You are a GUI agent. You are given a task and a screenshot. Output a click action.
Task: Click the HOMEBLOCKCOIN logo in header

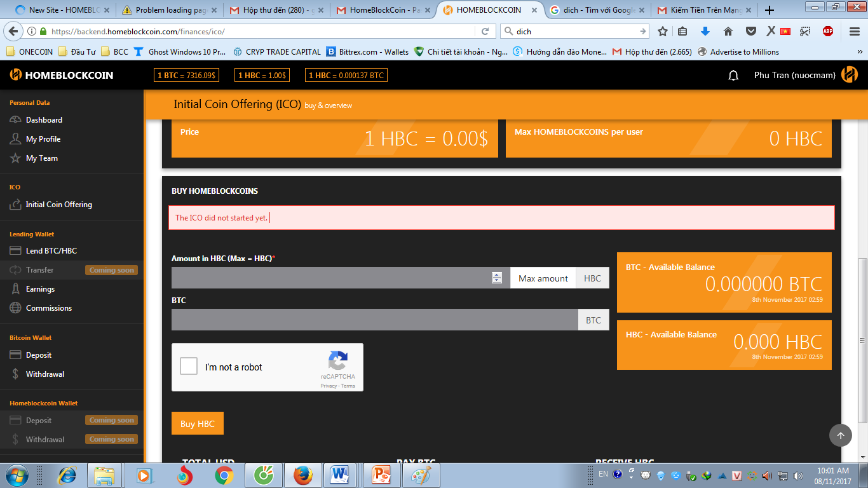pos(62,75)
